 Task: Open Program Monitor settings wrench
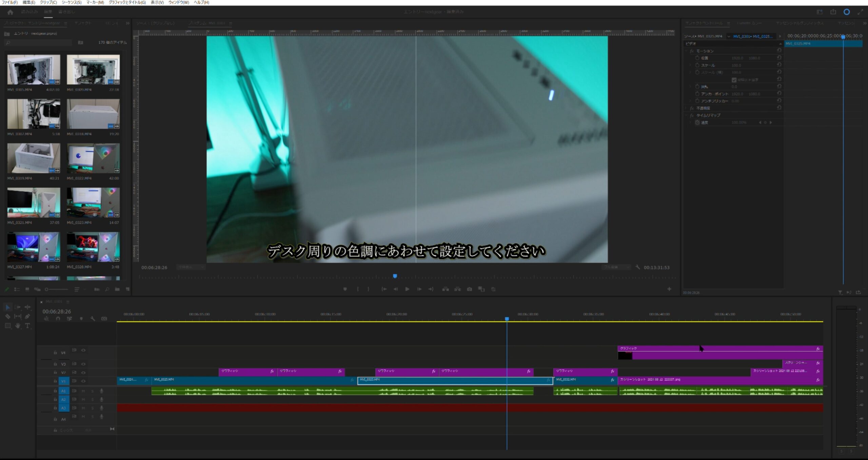point(638,267)
